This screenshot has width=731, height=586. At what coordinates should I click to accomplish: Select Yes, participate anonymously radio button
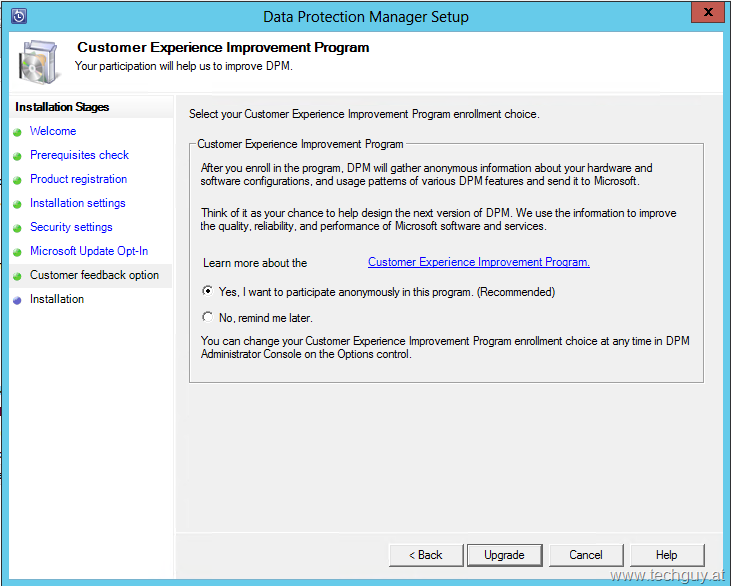pyautogui.click(x=207, y=291)
